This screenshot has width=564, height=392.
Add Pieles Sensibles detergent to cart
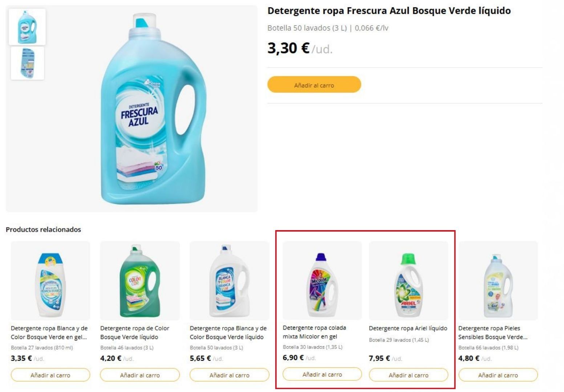coord(498,375)
